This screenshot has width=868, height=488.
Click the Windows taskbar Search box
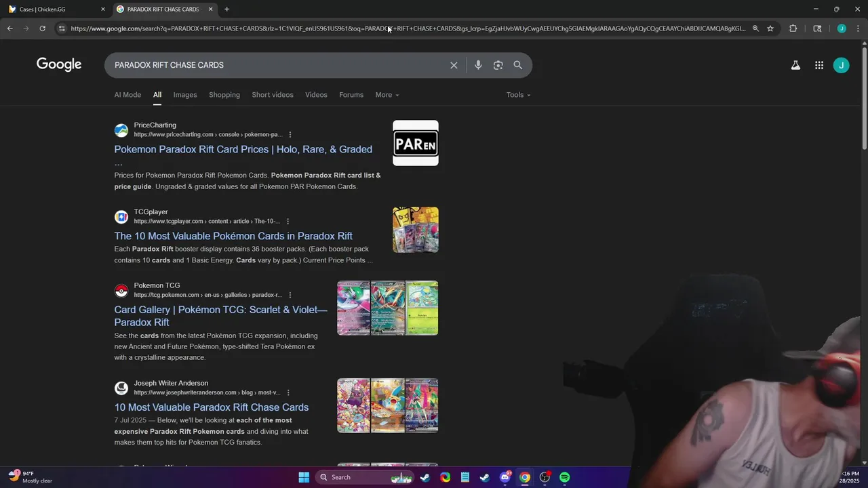[x=365, y=477]
